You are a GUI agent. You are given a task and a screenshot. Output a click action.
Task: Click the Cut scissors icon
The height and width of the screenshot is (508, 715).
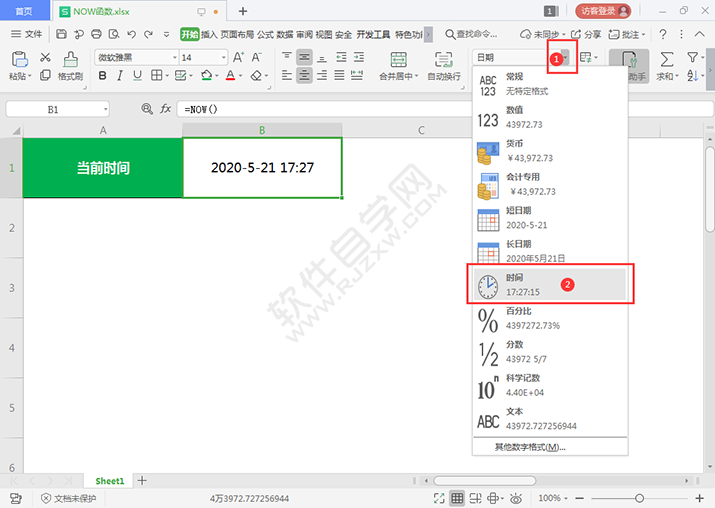pos(45,57)
